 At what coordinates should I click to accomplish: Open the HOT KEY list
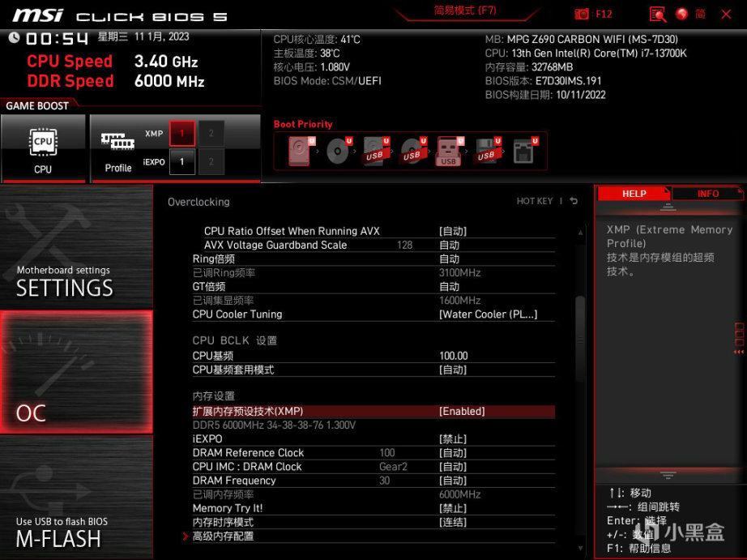coord(535,201)
